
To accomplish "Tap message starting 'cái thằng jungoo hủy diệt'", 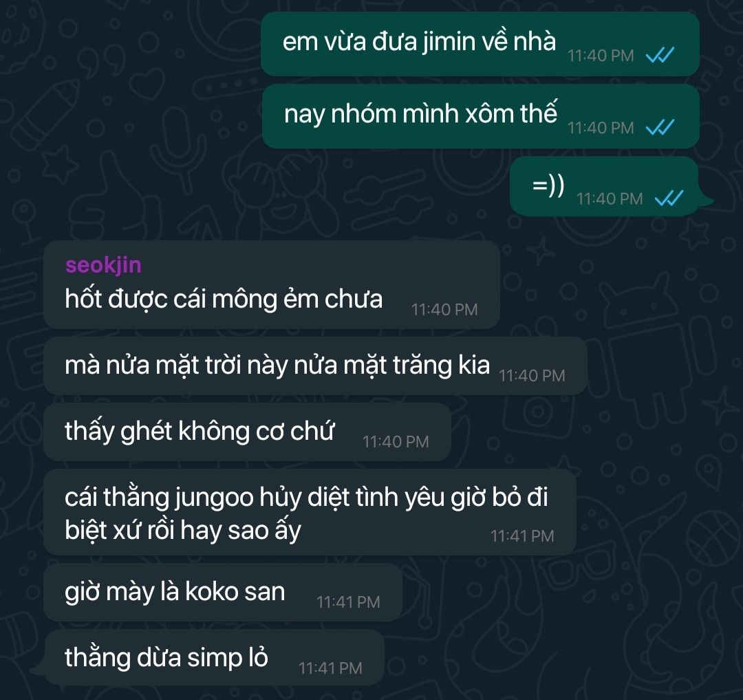I will [x=310, y=512].
